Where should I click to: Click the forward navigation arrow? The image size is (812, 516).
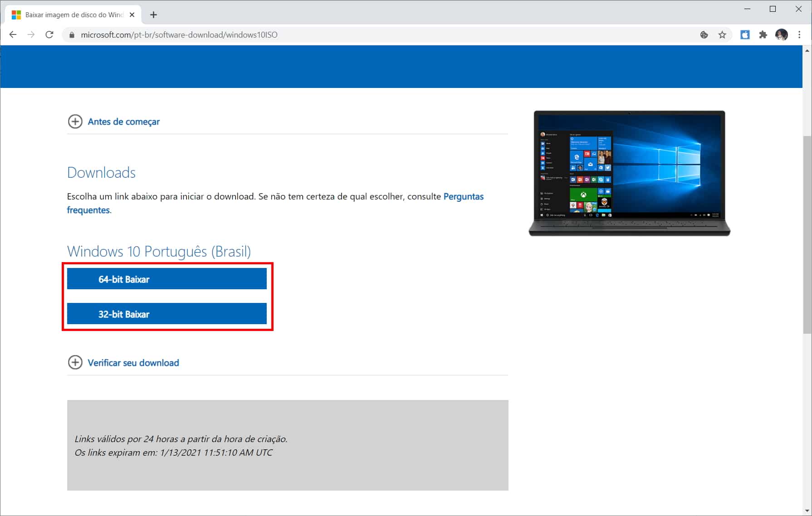(x=31, y=34)
